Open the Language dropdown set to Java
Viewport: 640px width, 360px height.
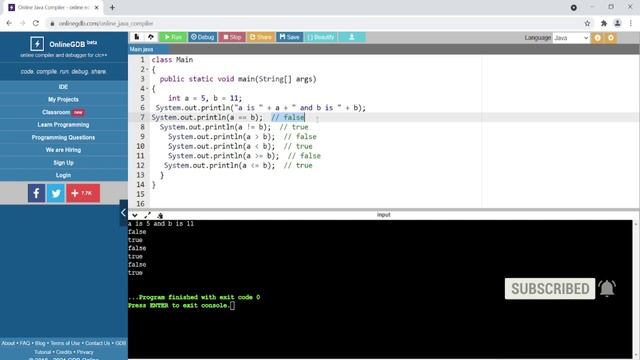(x=571, y=38)
